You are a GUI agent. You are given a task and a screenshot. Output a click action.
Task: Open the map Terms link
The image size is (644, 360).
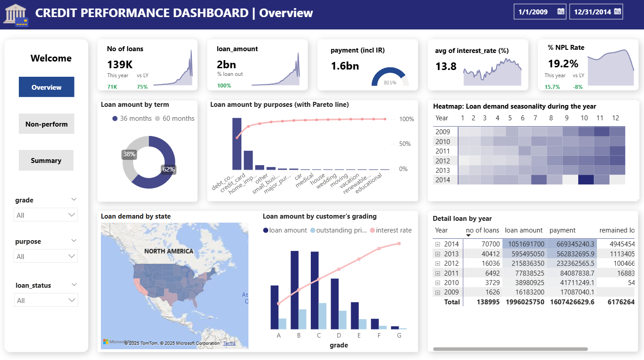tap(229, 343)
